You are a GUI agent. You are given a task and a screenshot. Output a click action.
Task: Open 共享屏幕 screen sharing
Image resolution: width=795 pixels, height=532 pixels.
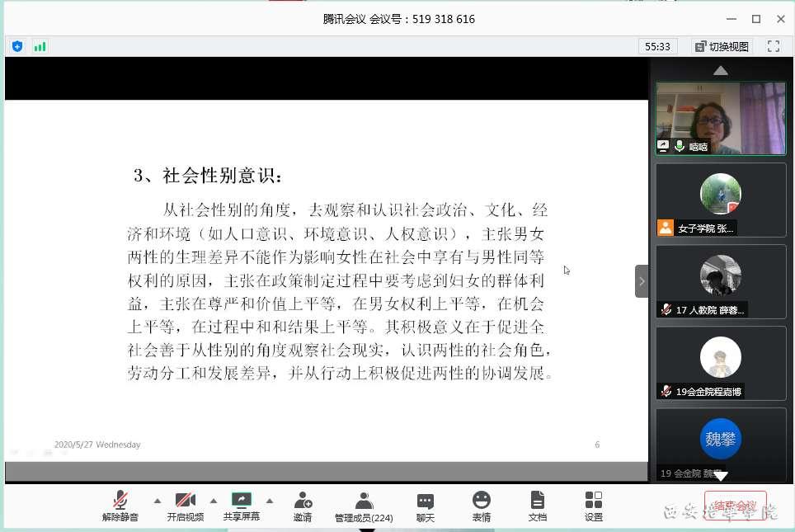click(241, 501)
